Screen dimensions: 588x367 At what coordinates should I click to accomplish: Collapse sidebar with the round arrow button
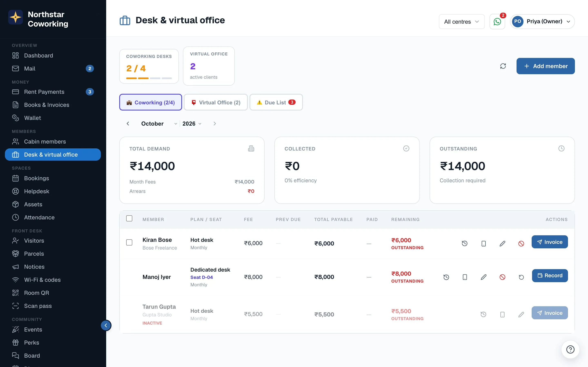tap(106, 325)
